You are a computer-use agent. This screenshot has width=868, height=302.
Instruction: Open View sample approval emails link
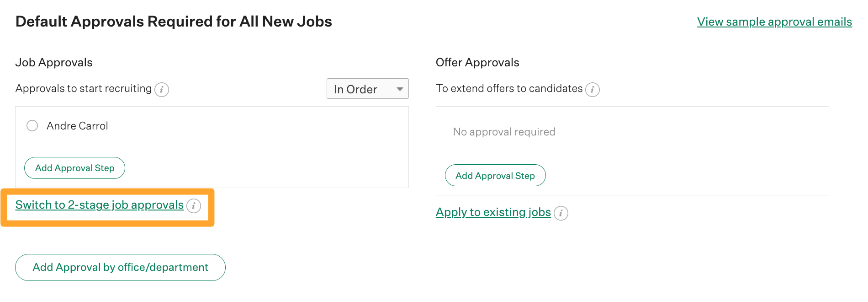tap(774, 22)
